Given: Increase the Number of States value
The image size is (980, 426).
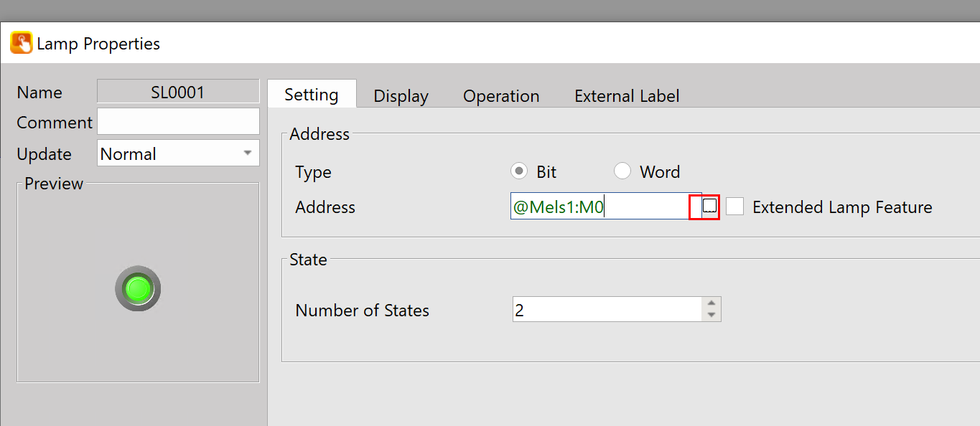Looking at the screenshot, I should point(711,304).
